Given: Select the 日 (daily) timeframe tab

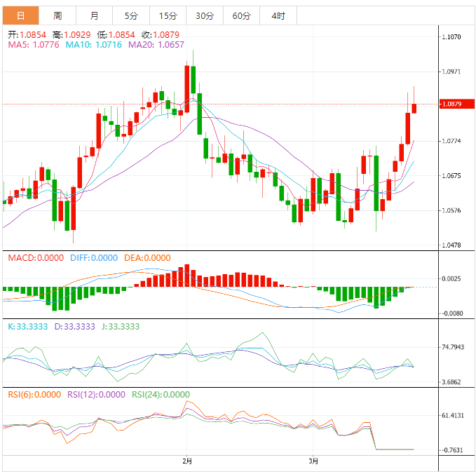Looking at the screenshot, I should [20, 15].
